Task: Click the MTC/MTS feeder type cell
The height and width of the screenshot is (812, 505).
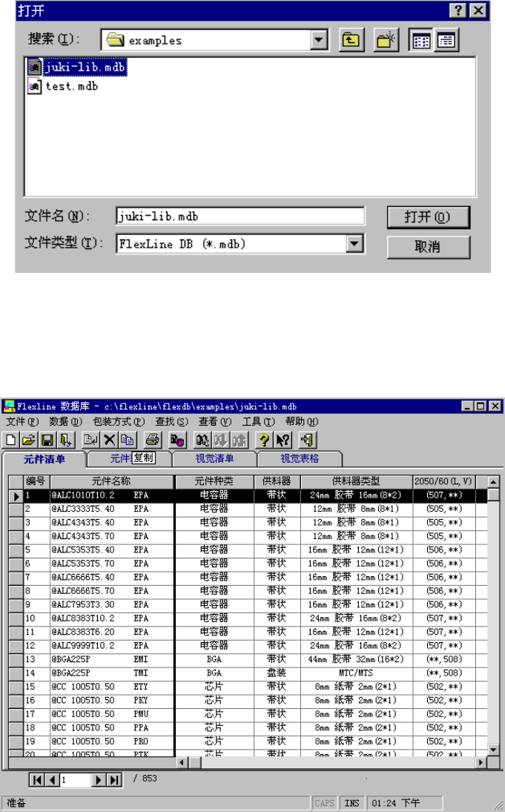Action: [x=357, y=673]
